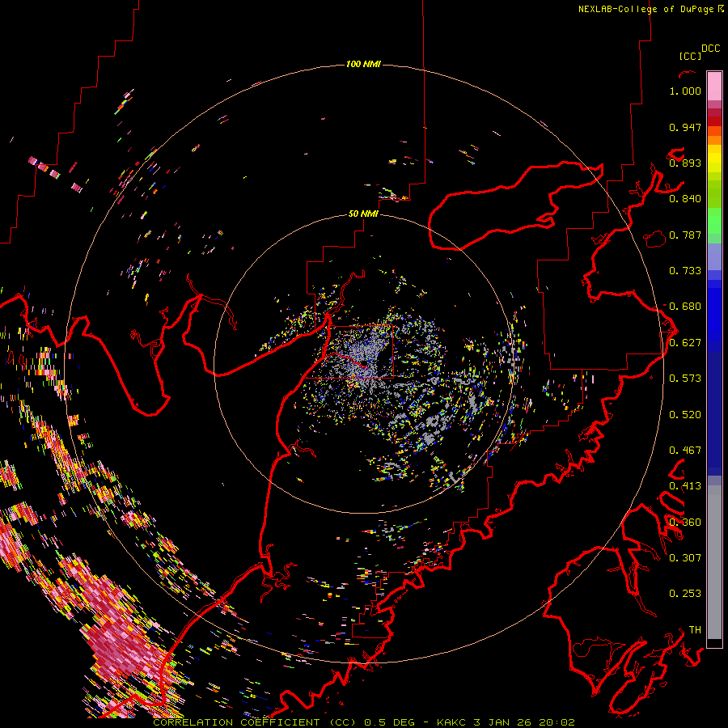
Task: Click the 100 NMI range ring label
Action: tap(363, 64)
